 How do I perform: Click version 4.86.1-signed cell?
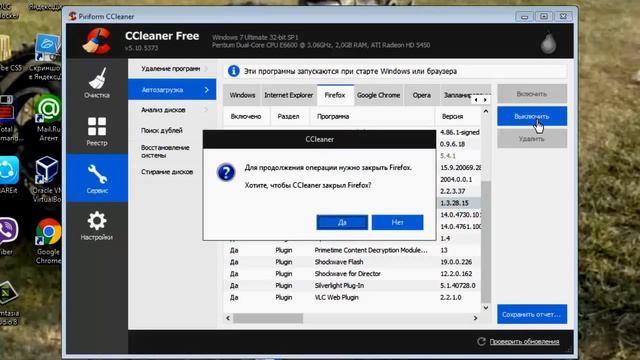coord(459,132)
